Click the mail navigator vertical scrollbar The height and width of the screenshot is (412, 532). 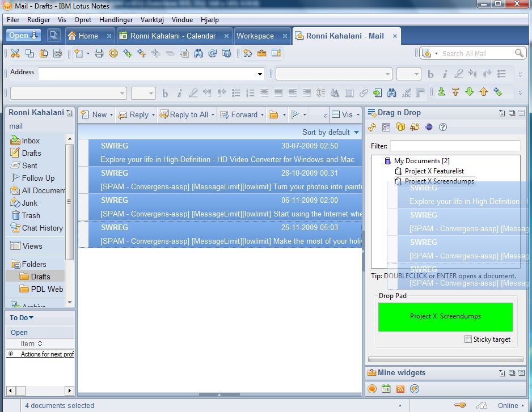[x=69, y=220]
